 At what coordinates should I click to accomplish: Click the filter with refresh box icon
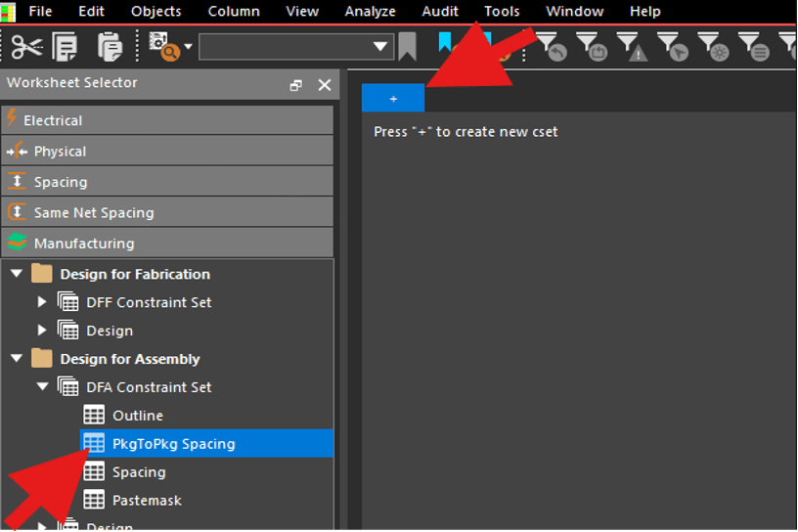coord(592,47)
